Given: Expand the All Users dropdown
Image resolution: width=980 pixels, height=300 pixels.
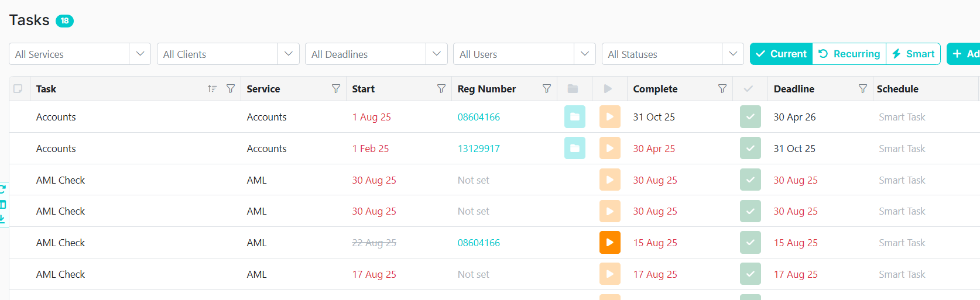Looking at the screenshot, I should pos(584,54).
